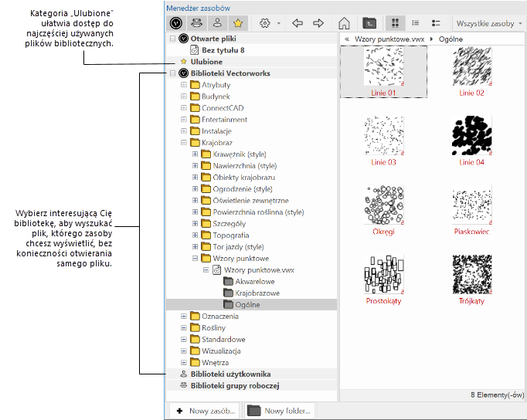This screenshot has width=527, height=420.
Task: Show user libraries via person icon
Action: click(217, 23)
